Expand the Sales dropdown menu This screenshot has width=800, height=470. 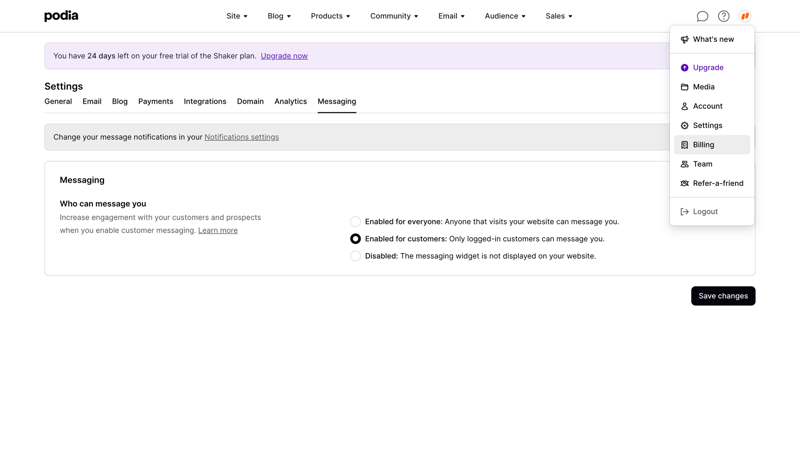point(559,16)
